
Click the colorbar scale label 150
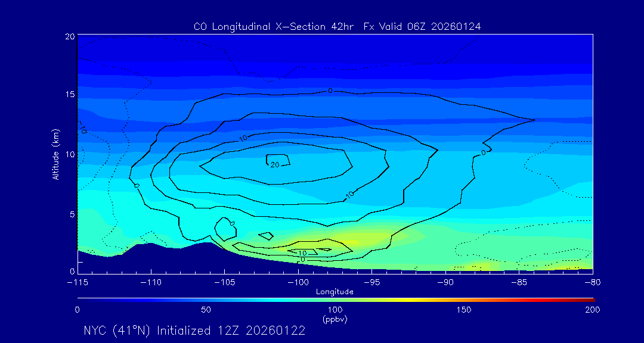464,310
